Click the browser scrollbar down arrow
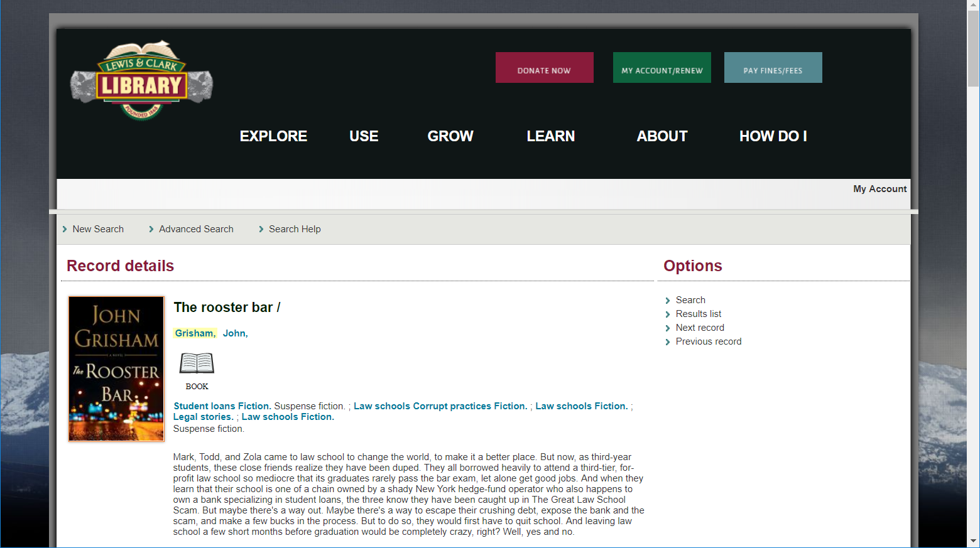The width and height of the screenshot is (980, 548). pyautogui.click(x=973, y=541)
